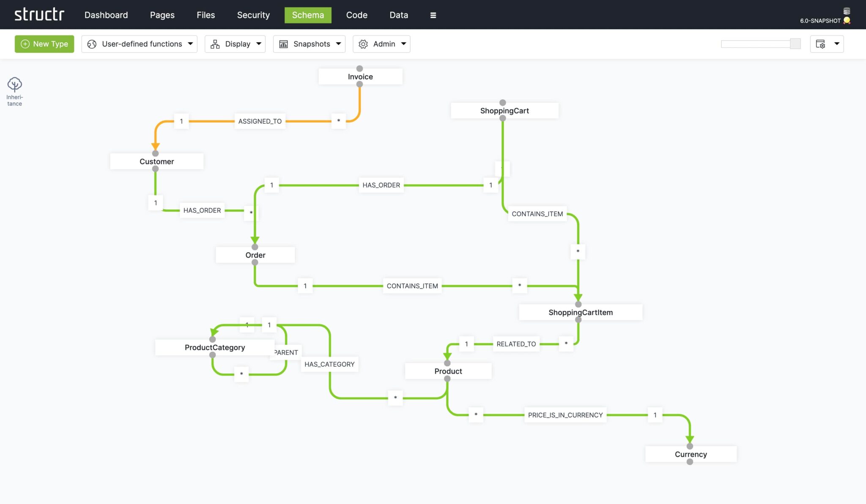Click the Snapshots camera icon
This screenshot has height=504, width=866.
pyautogui.click(x=283, y=44)
